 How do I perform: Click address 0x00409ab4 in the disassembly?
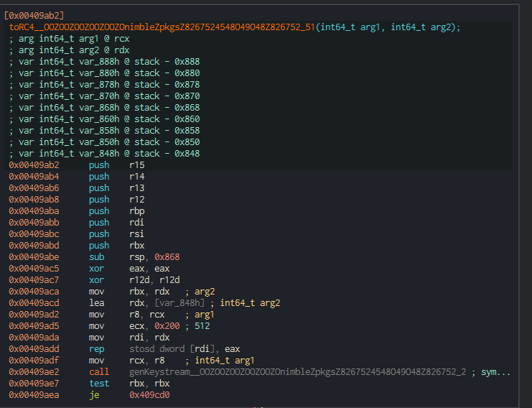[x=34, y=177]
